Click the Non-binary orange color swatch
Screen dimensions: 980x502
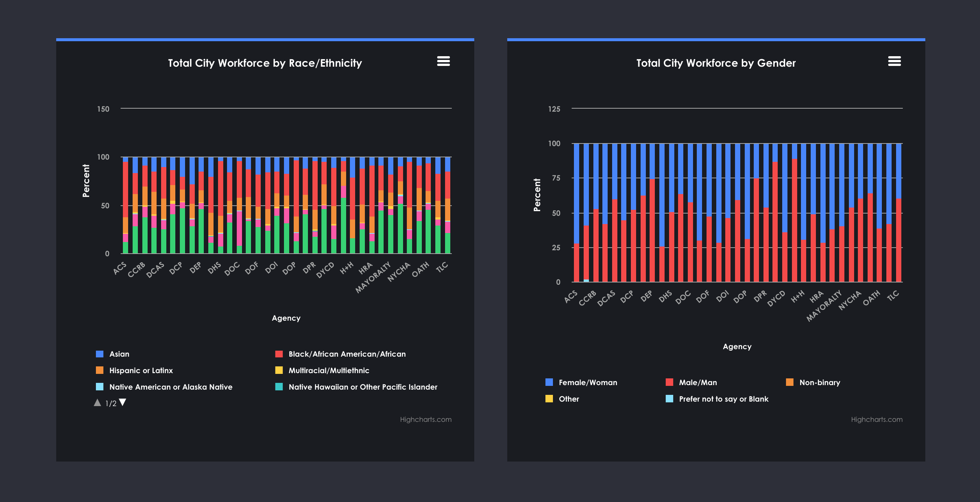click(790, 382)
